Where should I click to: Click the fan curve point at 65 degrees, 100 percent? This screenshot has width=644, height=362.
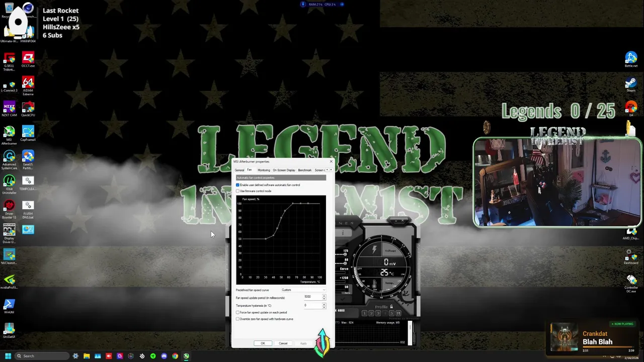292,203
